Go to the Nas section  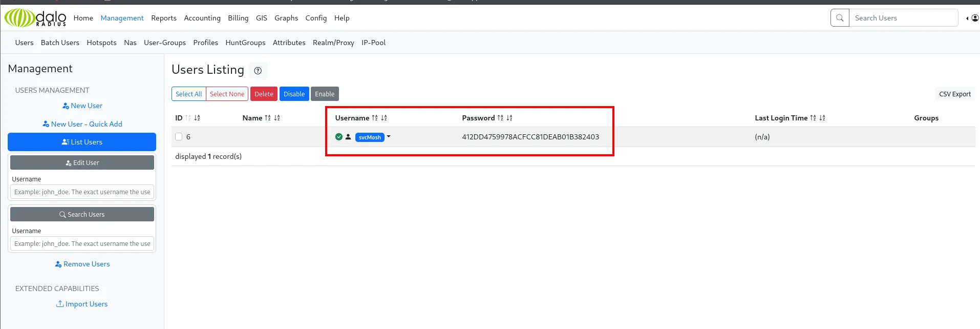[x=130, y=43]
